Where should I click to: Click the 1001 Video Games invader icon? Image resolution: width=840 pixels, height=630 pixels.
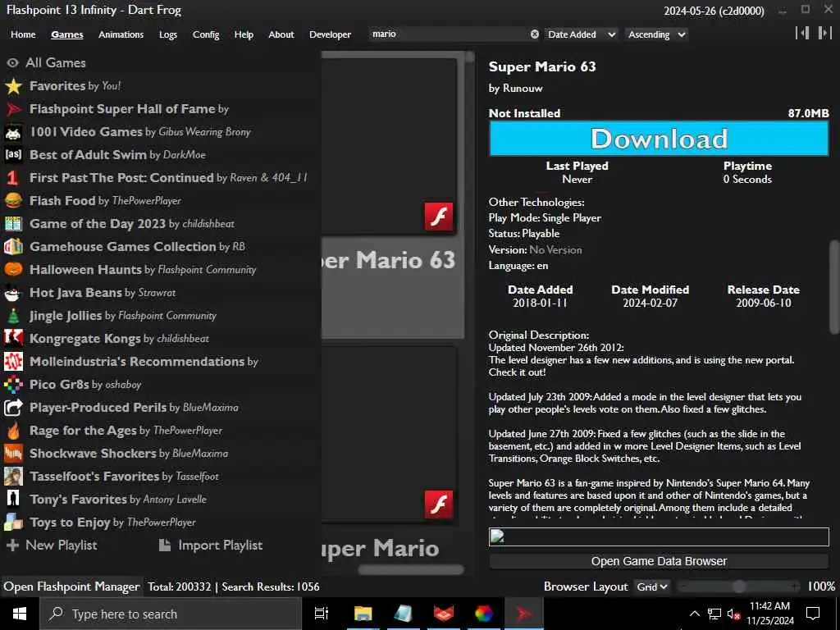(x=13, y=132)
